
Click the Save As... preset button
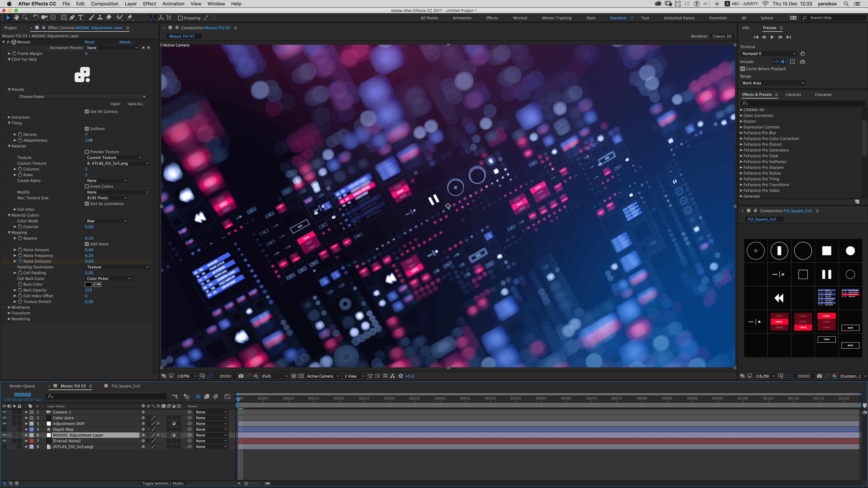[136, 104]
